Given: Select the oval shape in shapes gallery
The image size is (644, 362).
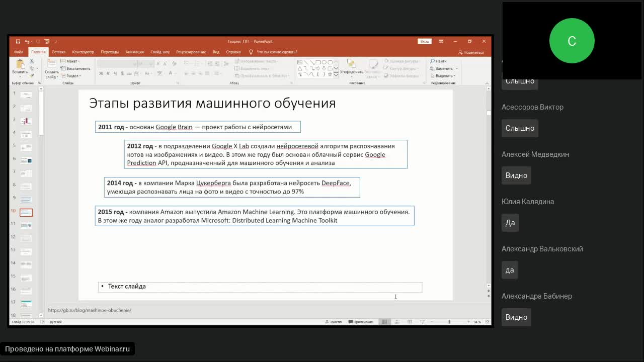Looking at the screenshot, I should tap(324, 62).
